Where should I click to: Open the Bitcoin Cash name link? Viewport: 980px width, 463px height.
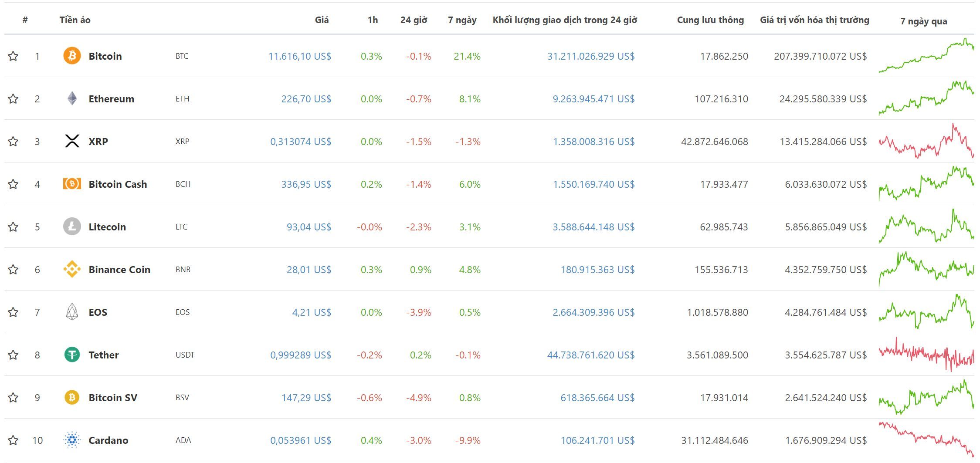(x=118, y=184)
